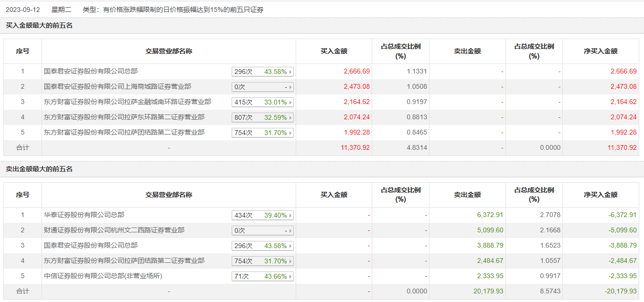Click 买入金额 header in buy table

(334, 51)
